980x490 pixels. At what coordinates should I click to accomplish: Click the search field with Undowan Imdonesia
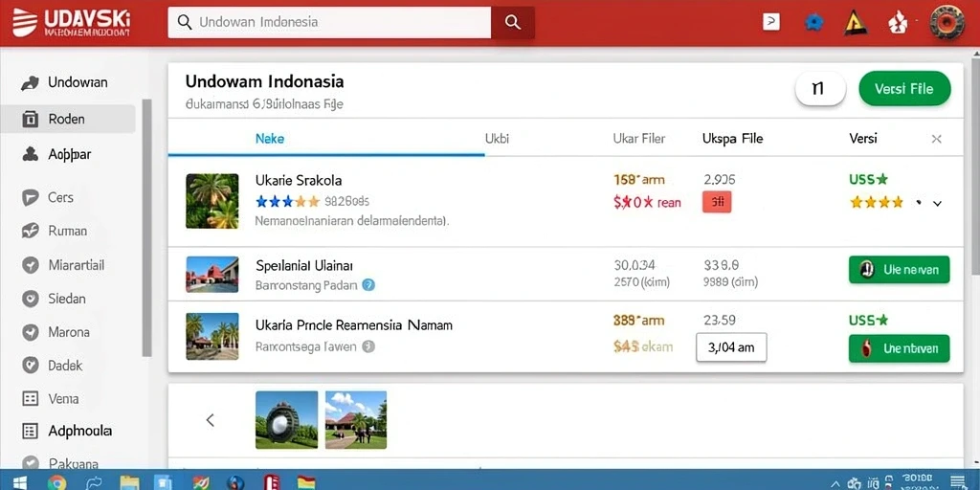click(329, 23)
